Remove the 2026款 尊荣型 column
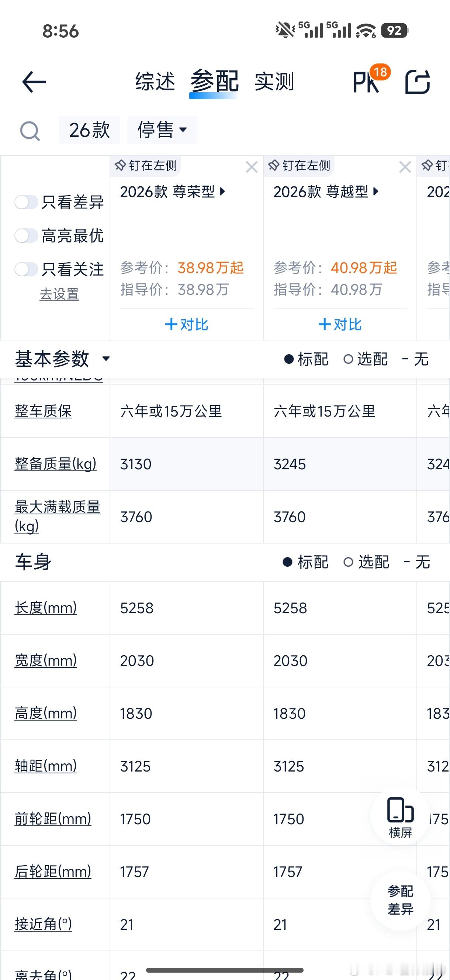This screenshot has height=980, width=450. pyautogui.click(x=252, y=167)
